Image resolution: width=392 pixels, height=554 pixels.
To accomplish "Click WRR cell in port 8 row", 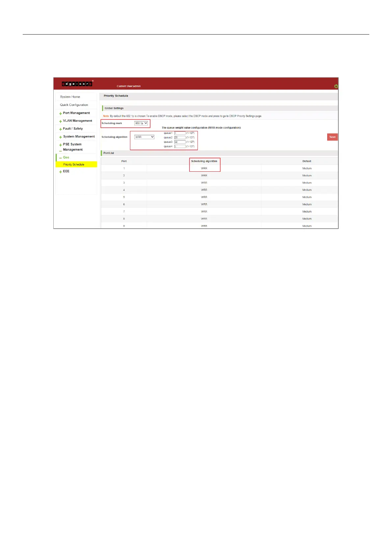I will tap(204, 219).
